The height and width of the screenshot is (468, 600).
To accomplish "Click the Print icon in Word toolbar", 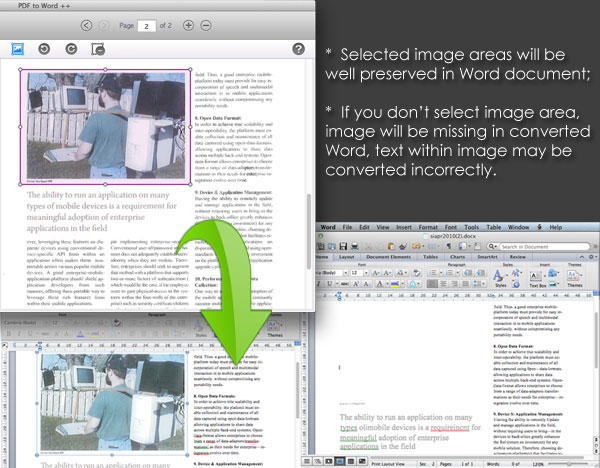I will point(355,246).
